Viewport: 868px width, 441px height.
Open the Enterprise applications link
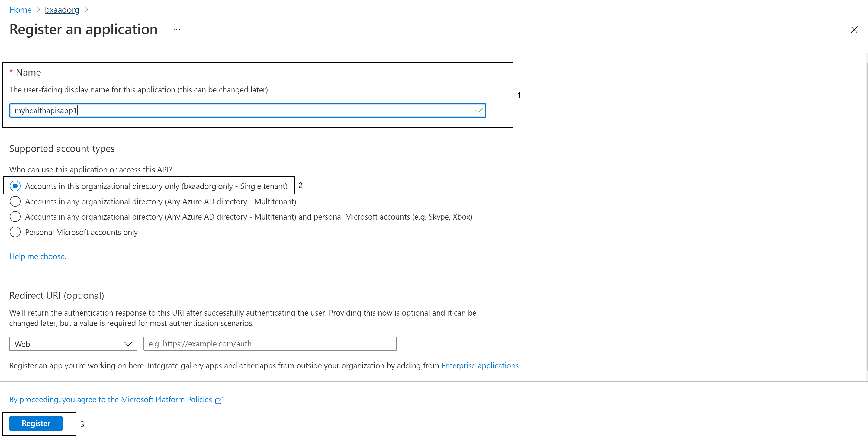(480, 366)
